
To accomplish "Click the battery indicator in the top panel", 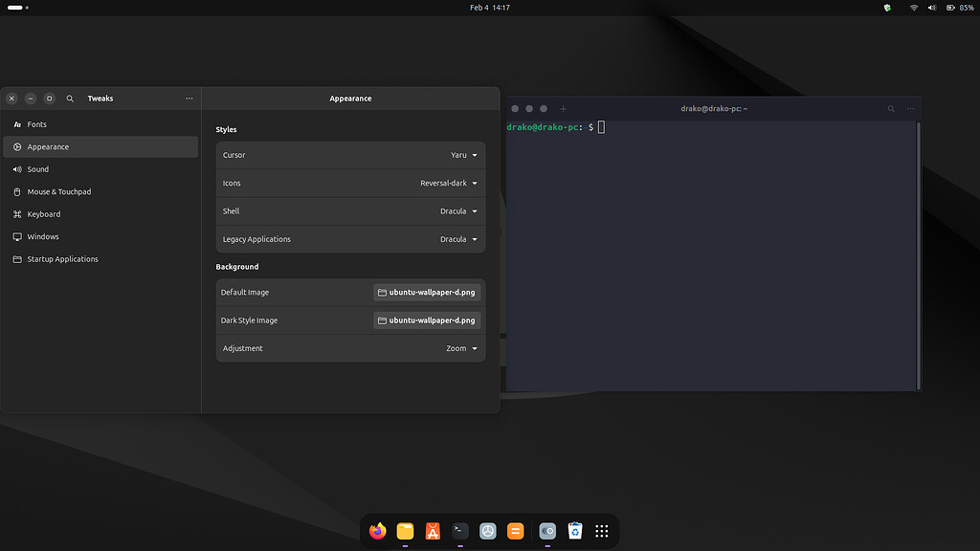I will click(953, 8).
